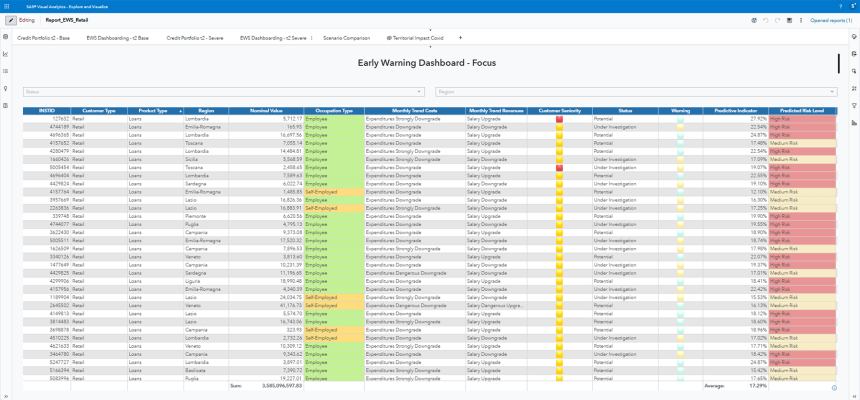This screenshot has width=860, height=400.
Task: Open the Help question mark icon
Action: [x=838, y=6]
